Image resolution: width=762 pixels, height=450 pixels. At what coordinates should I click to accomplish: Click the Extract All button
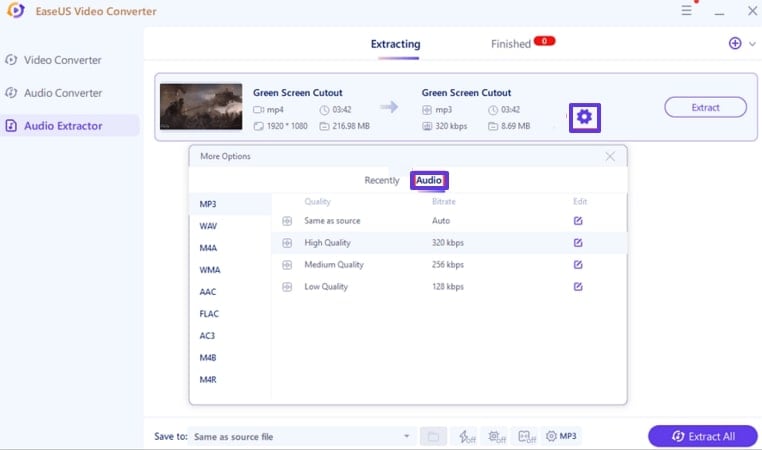(703, 436)
